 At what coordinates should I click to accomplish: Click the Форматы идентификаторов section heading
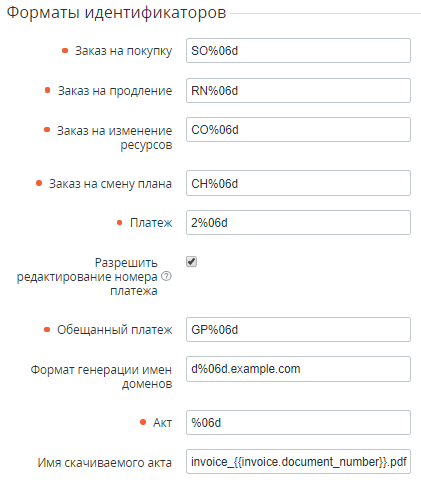pyautogui.click(x=116, y=13)
